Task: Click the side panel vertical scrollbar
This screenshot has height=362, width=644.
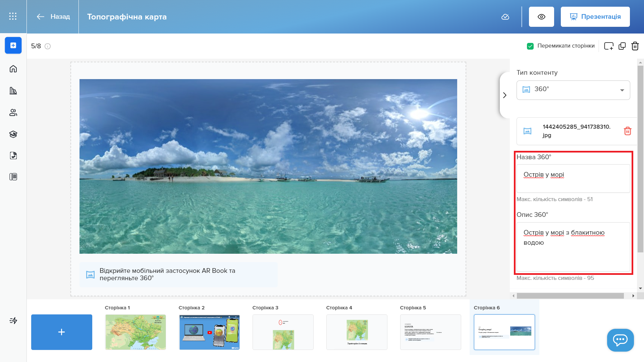Action: pos(640,159)
